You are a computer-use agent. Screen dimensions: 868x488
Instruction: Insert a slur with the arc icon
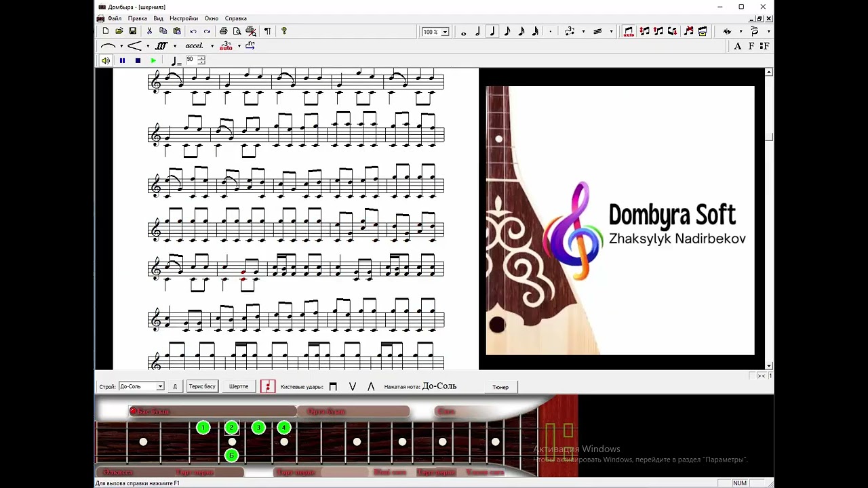pyautogui.click(x=108, y=46)
